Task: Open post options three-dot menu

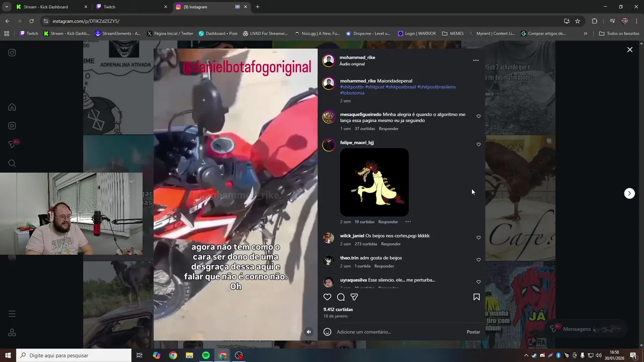Action: 476,60
